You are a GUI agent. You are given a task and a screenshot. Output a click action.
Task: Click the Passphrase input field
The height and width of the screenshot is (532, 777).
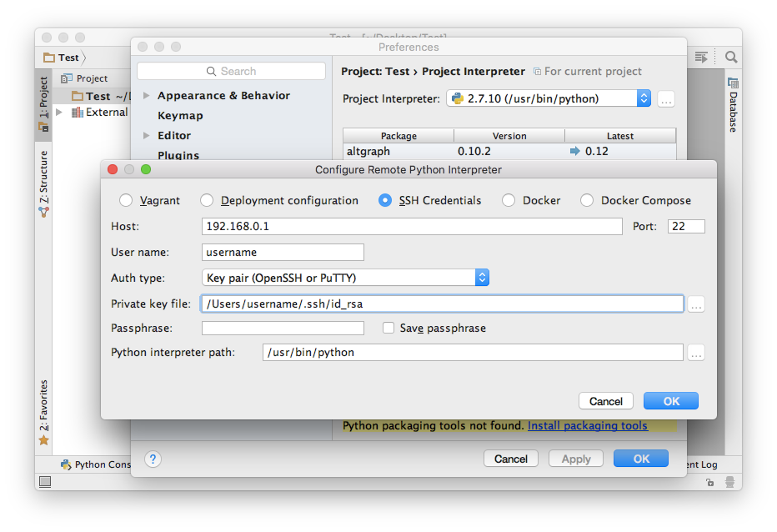(283, 328)
